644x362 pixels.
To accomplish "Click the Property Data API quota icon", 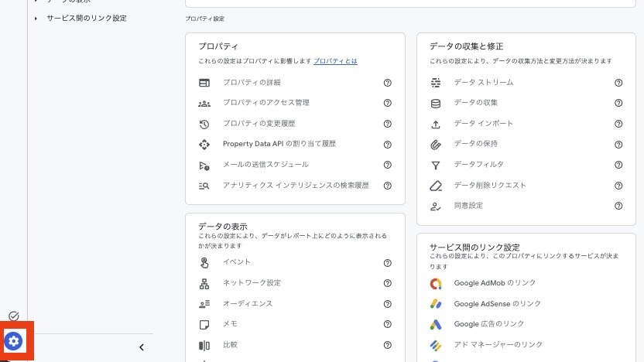I will (x=204, y=145).
